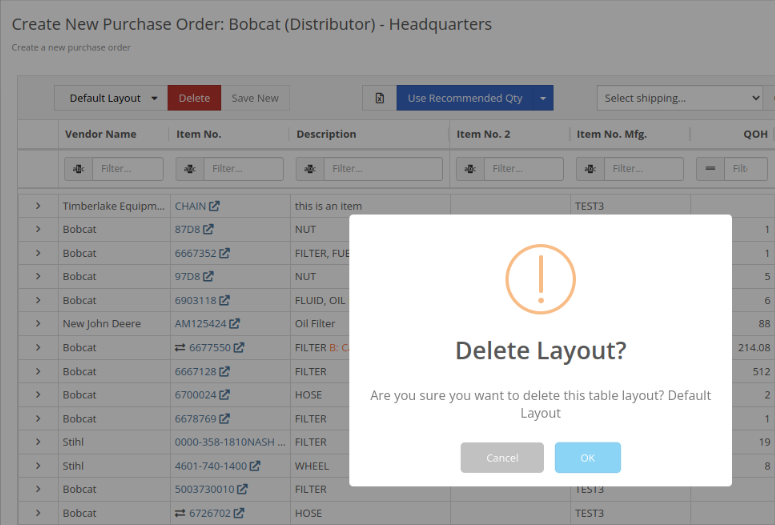Open external link icon next to 6678769

[224, 418]
